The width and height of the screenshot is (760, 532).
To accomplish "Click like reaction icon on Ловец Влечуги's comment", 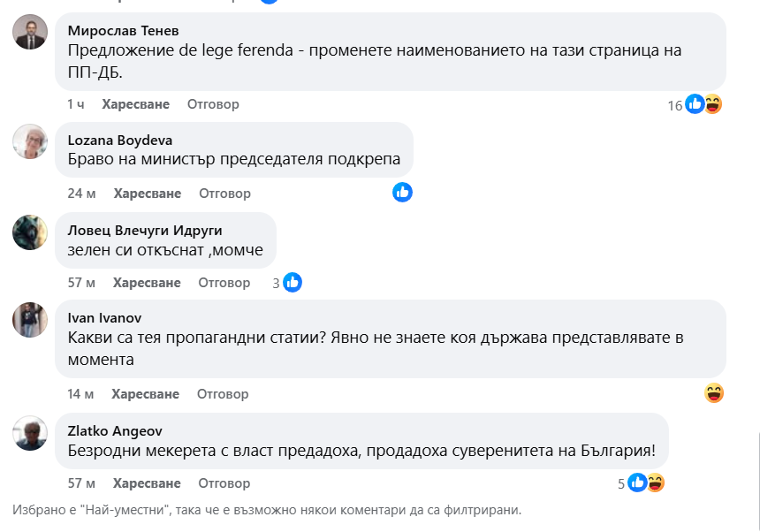I will coord(293,283).
